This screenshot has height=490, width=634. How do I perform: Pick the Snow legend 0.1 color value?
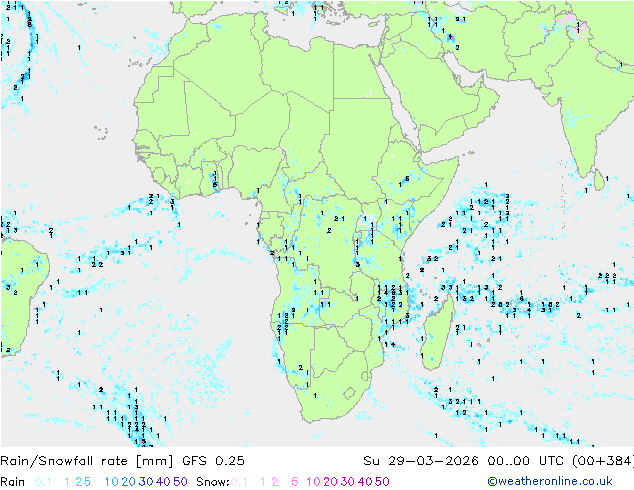[239, 482]
